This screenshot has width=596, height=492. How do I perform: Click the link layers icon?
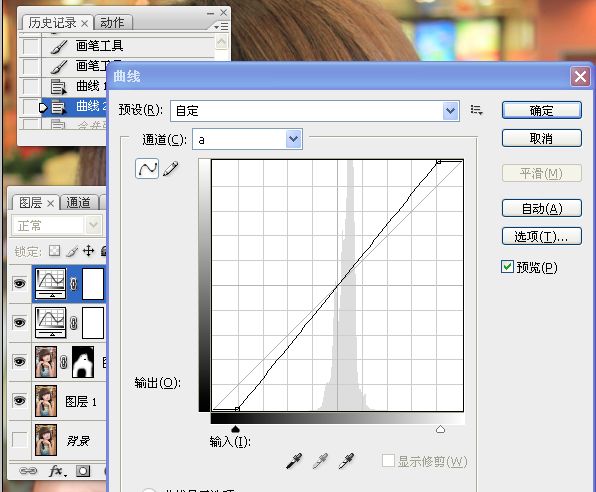click(x=28, y=471)
